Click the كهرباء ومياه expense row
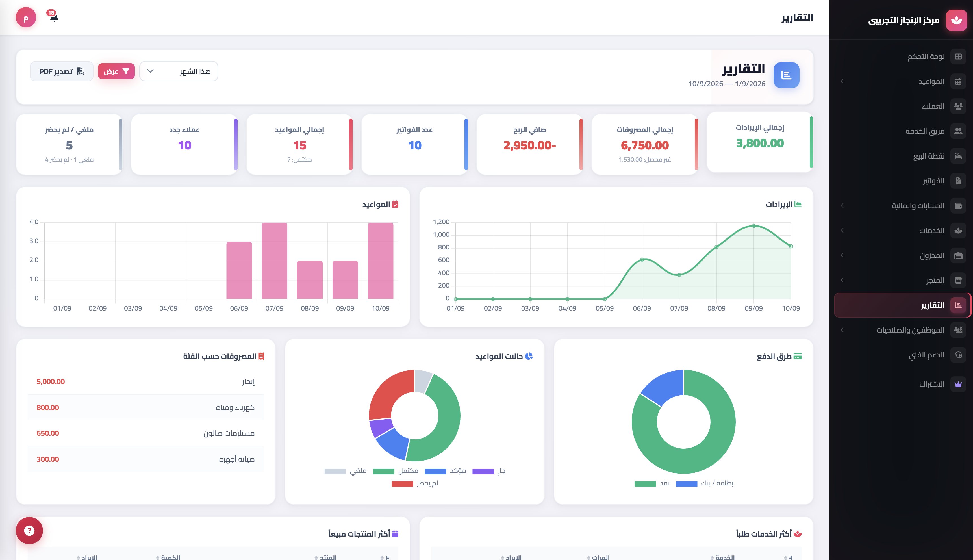Viewport: 973px width, 560px height. point(145,407)
